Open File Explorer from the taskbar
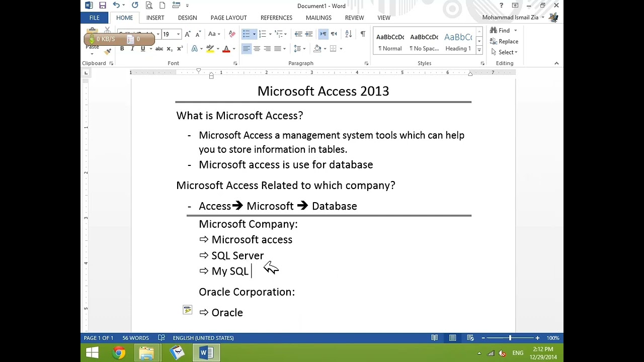Image resolution: width=644 pixels, height=362 pixels. click(x=147, y=353)
